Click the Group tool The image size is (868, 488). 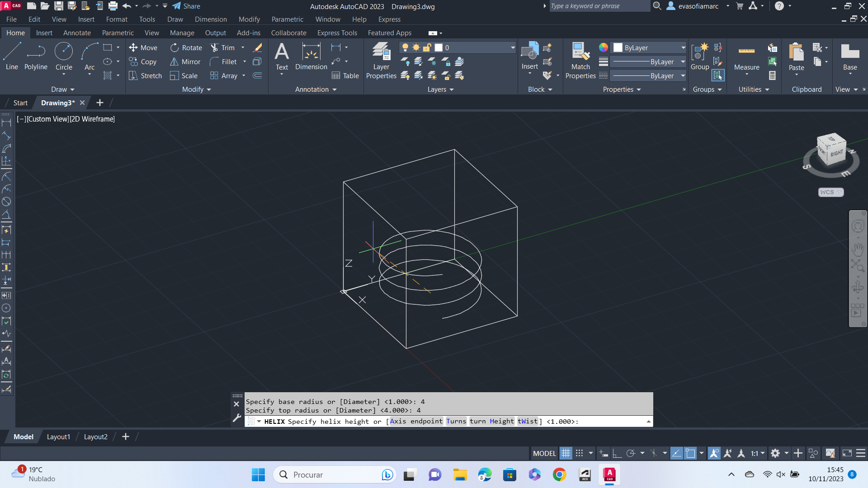pyautogui.click(x=699, y=56)
